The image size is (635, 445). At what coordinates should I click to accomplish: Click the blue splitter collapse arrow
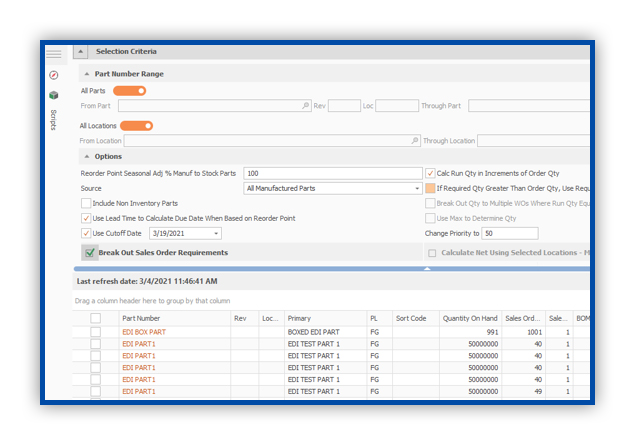[x=427, y=269]
